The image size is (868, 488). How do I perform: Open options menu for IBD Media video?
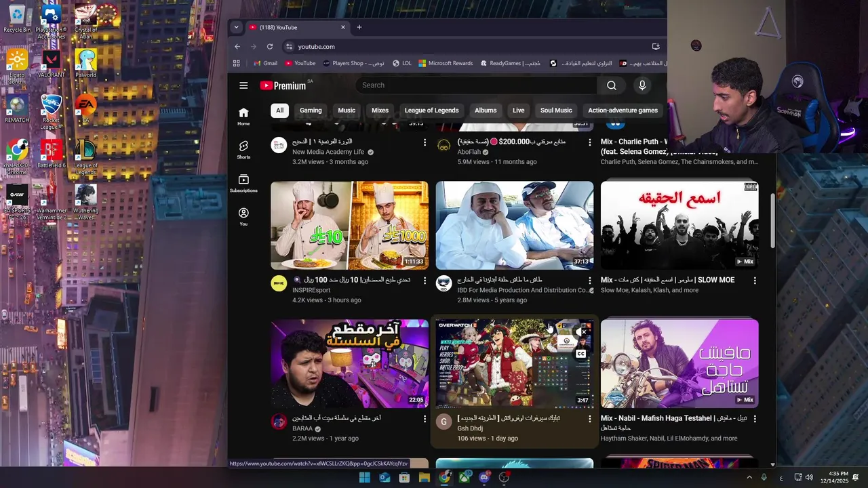(589, 281)
